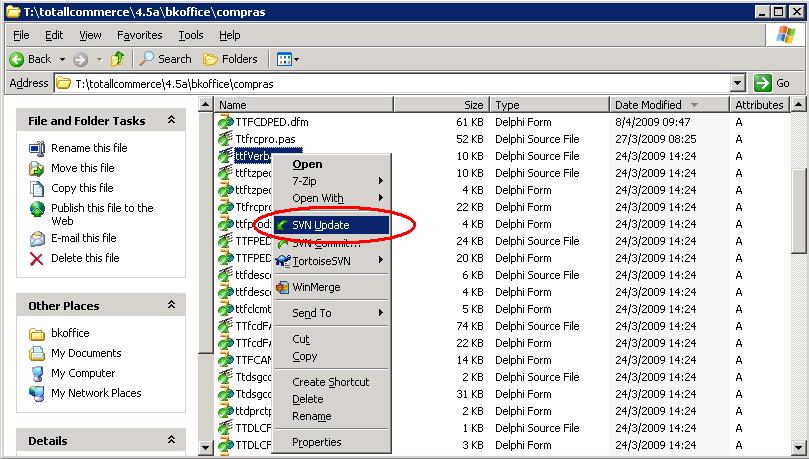Expand the Send To submenu

click(x=331, y=313)
